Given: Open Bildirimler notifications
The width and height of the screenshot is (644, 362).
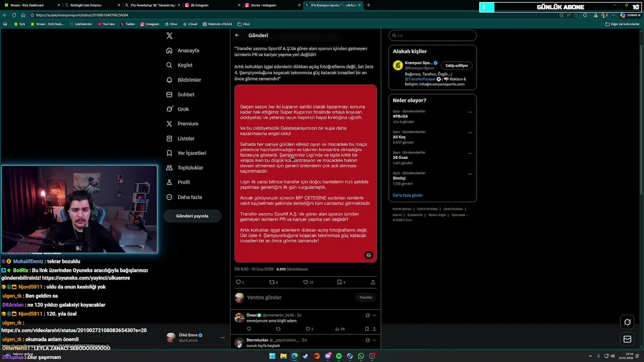Looking at the screenshot, I should point(184,80).
